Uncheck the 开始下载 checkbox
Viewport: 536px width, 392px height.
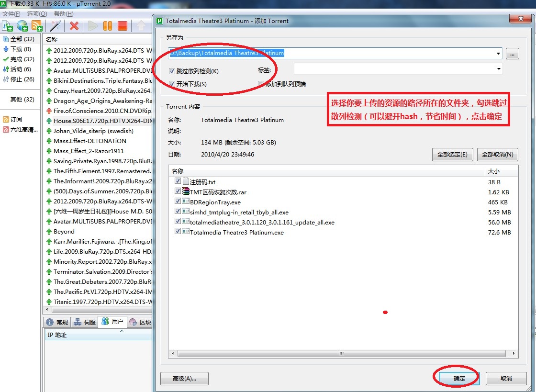click(172, 84)
